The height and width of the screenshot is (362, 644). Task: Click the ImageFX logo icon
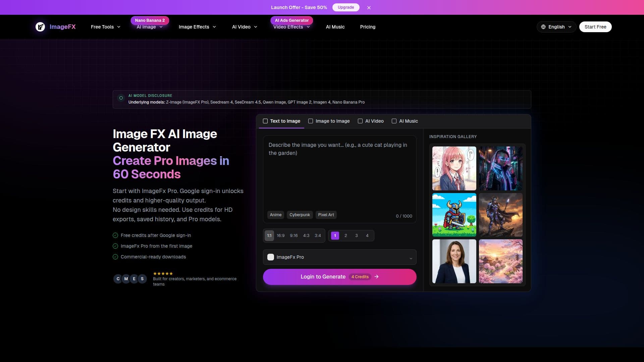[x=40, y=27]
